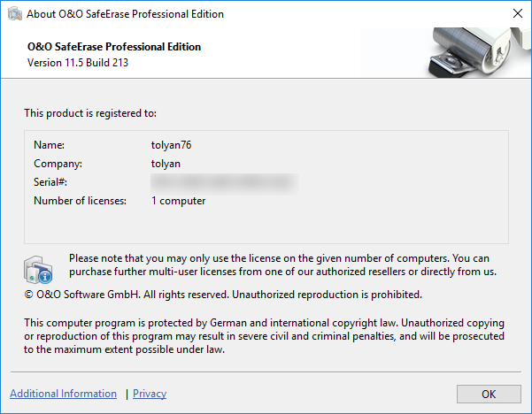Open the Additional Information link
This screenshot has height=414, width=532.
pyautogui.click(x=63, y=394)
